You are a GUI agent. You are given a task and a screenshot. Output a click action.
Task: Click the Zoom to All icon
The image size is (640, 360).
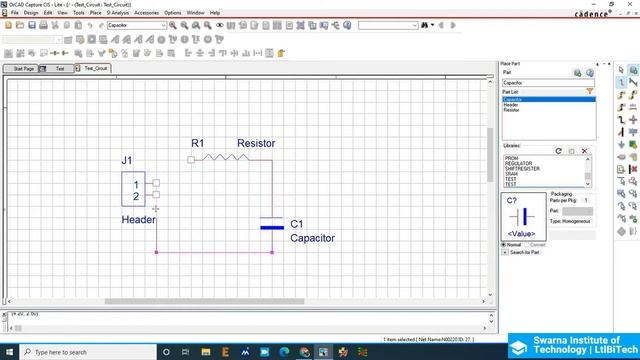point(207,25)
